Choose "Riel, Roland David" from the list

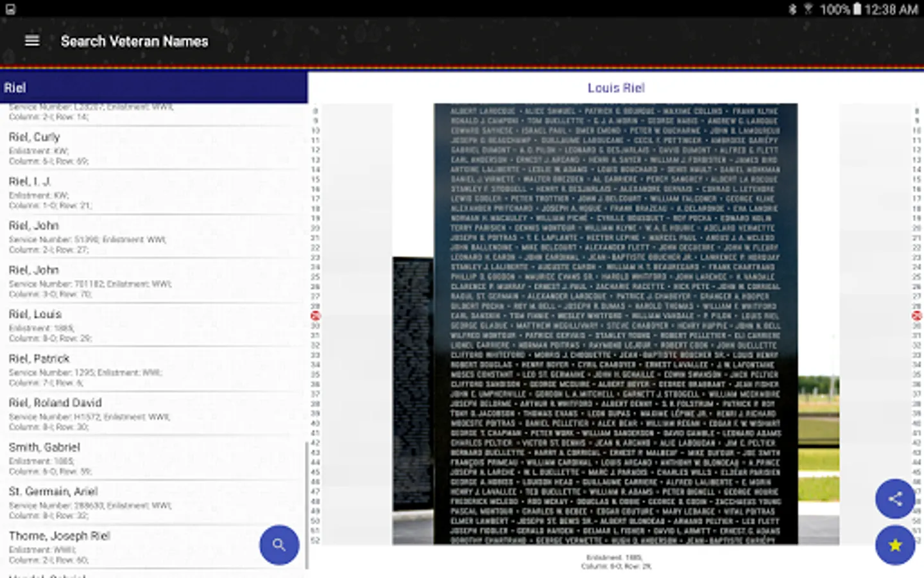pos(154,414)
